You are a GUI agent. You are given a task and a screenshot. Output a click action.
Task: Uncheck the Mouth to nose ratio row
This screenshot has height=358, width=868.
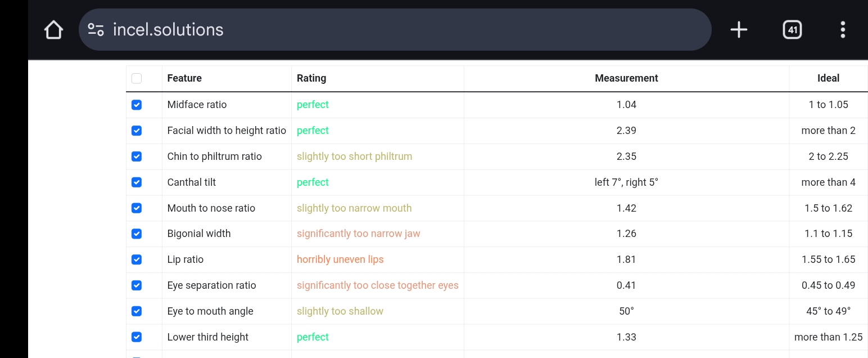pyautogui.click(x=137, y=208)
